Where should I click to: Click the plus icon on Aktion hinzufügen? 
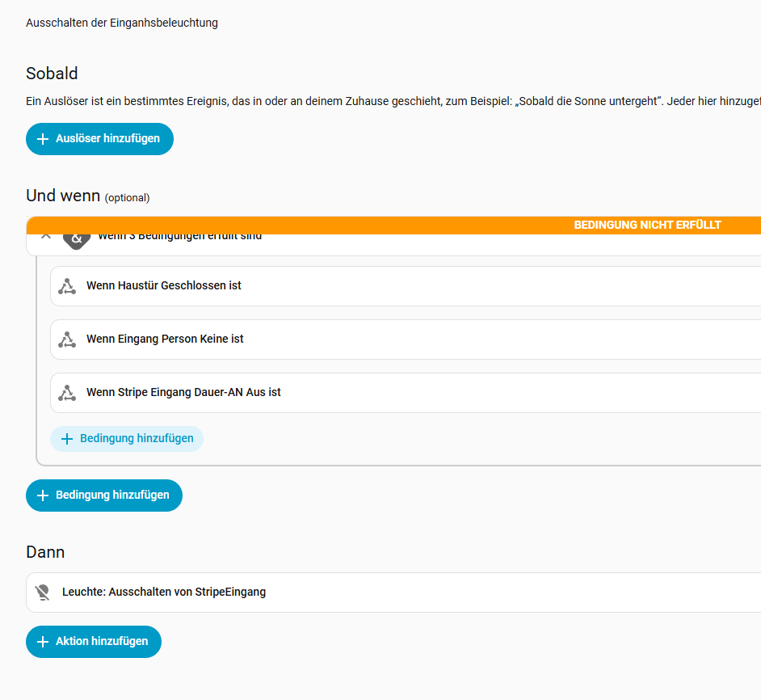pos(43,642)
